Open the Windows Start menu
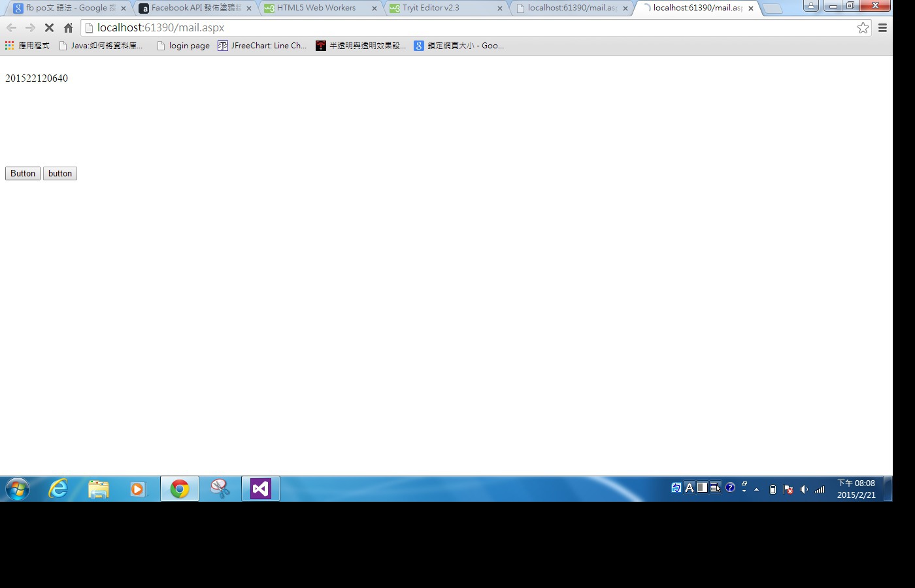Screen dimensions: 915x588 [x=18, y=489]
